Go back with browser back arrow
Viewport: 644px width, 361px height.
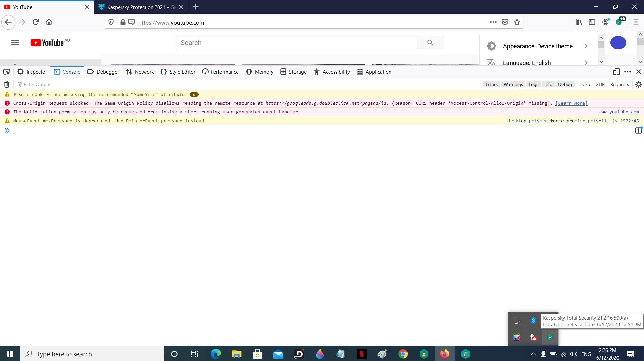click(8, 22)
